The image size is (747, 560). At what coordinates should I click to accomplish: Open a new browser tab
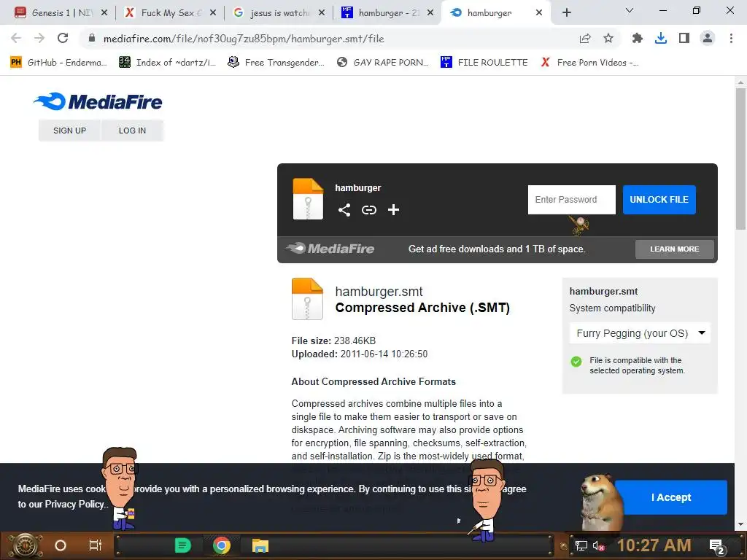click(x=566, y=12)
